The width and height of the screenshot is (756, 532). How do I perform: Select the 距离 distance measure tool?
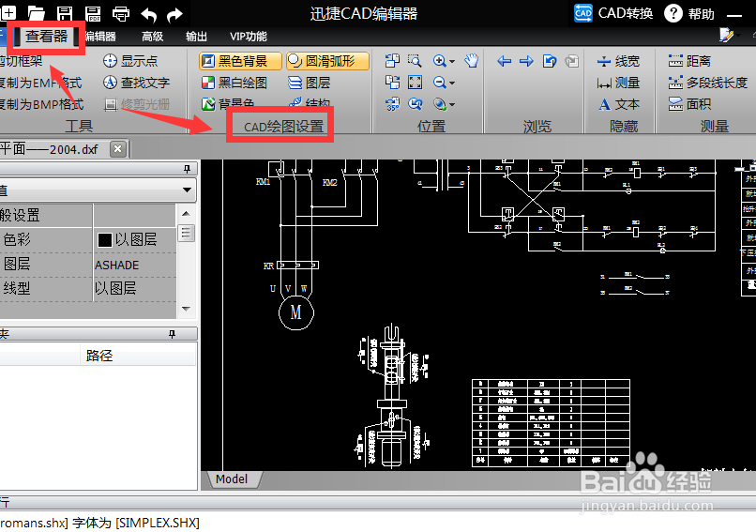[x=689, y=61]
